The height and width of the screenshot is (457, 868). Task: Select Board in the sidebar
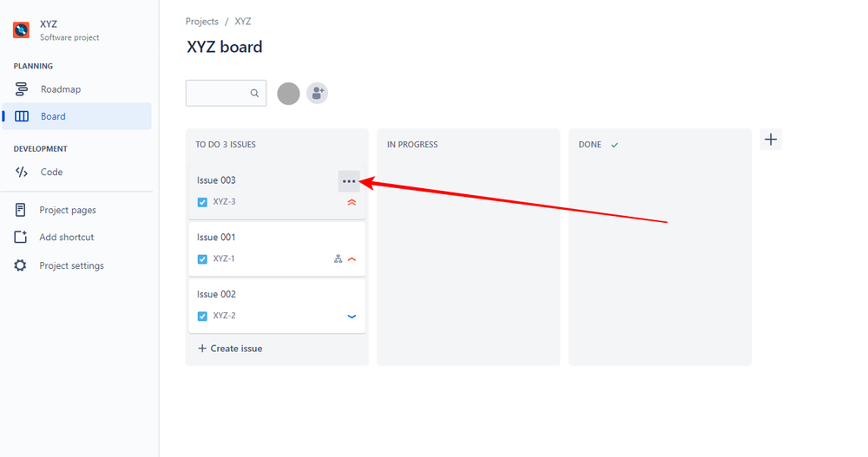[x=53, y=116]
